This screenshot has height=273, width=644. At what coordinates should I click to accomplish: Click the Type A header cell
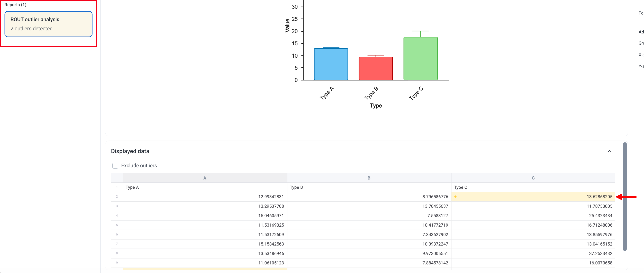(205, 187)
